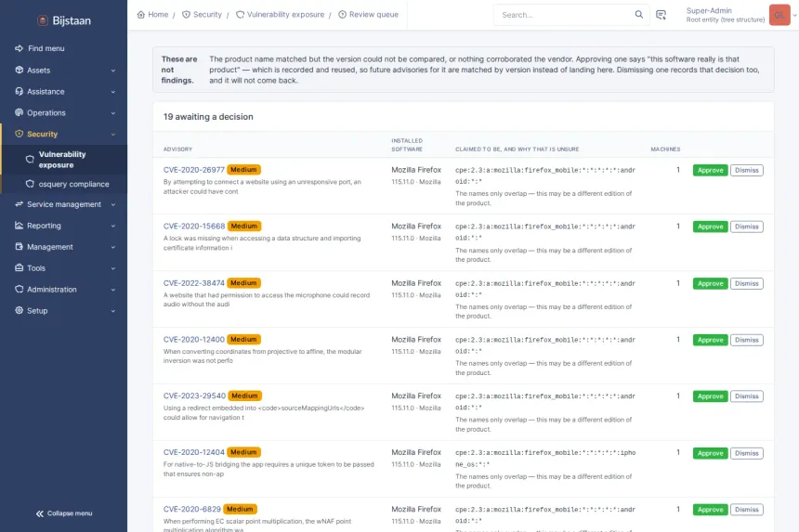Click the Vulnerability exposure sidebar icon
The image size is (799, 532).
click(30, 160)
